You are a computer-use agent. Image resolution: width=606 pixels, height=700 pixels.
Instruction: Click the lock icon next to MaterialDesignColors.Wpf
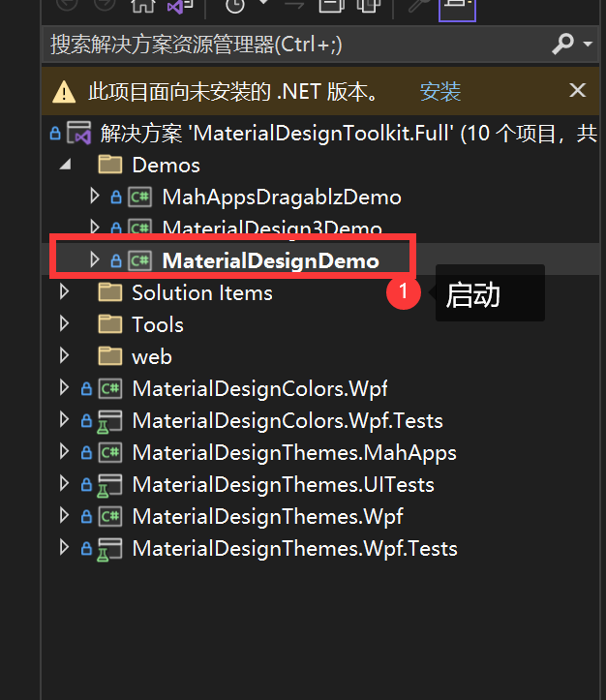point(86,389)
